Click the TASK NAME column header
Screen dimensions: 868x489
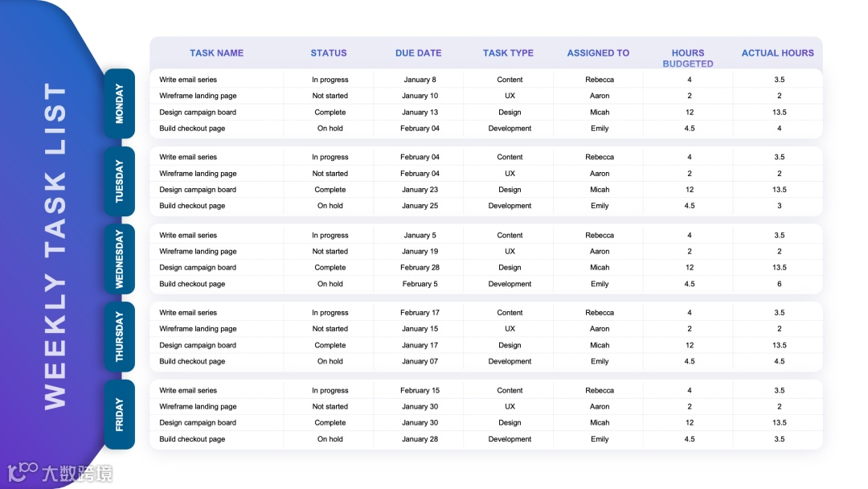[216, 53]
